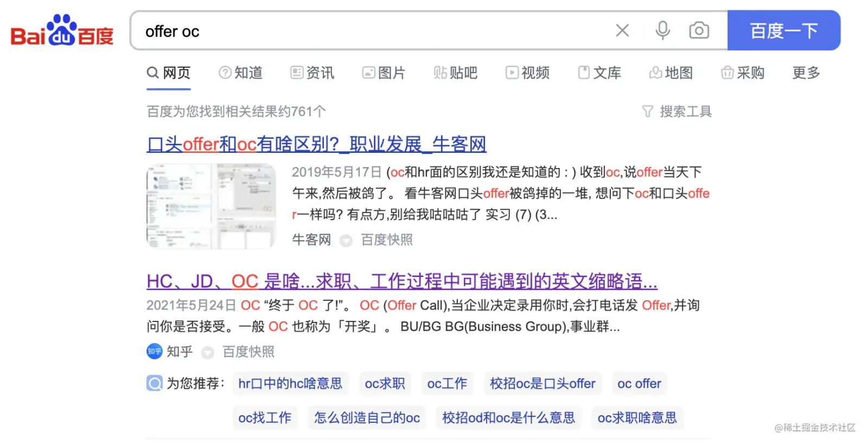This screenshot has width=868, height=445.
Task: Click the 百度一下 search button
Action: click(x=784, y=30)
